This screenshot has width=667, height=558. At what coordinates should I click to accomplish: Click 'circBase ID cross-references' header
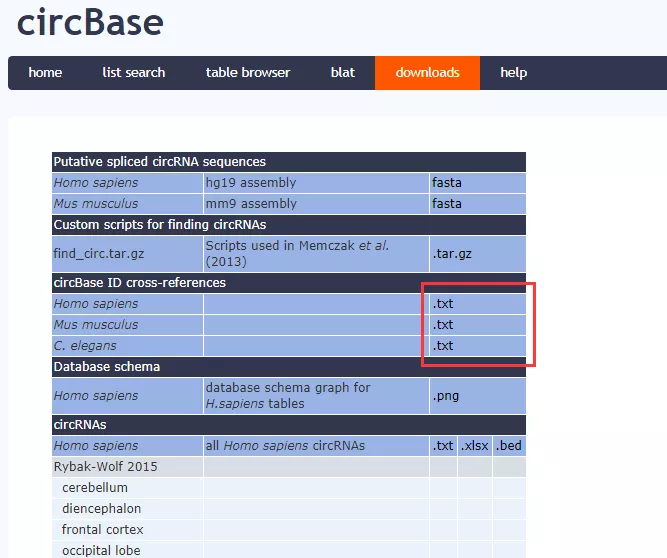(289, 283)
